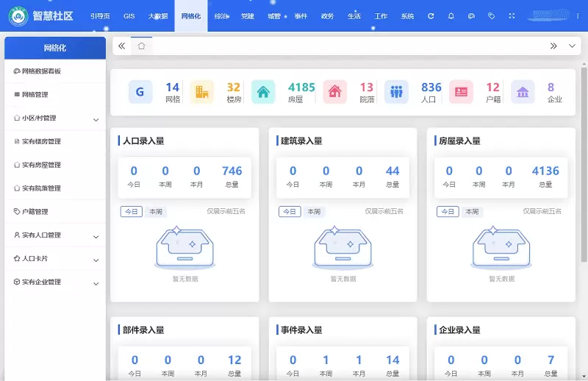Click the 户籍 ID card statistic icon

coord(461,92)
